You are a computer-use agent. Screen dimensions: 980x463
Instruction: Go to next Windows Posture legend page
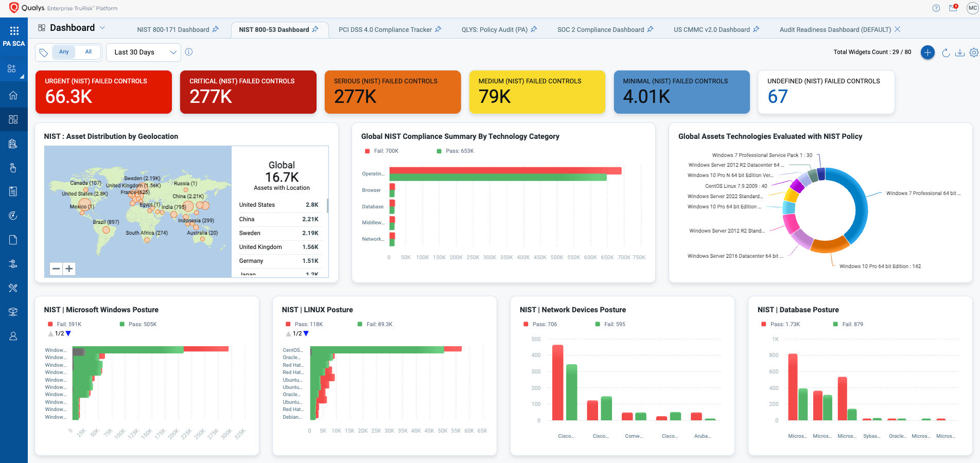click(68, 334)
